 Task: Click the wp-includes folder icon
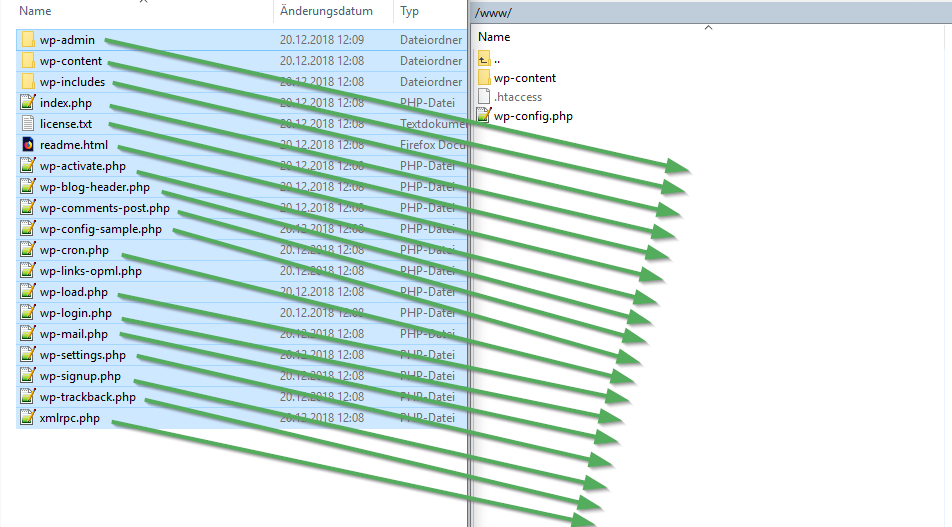click(x=28, y=81)
